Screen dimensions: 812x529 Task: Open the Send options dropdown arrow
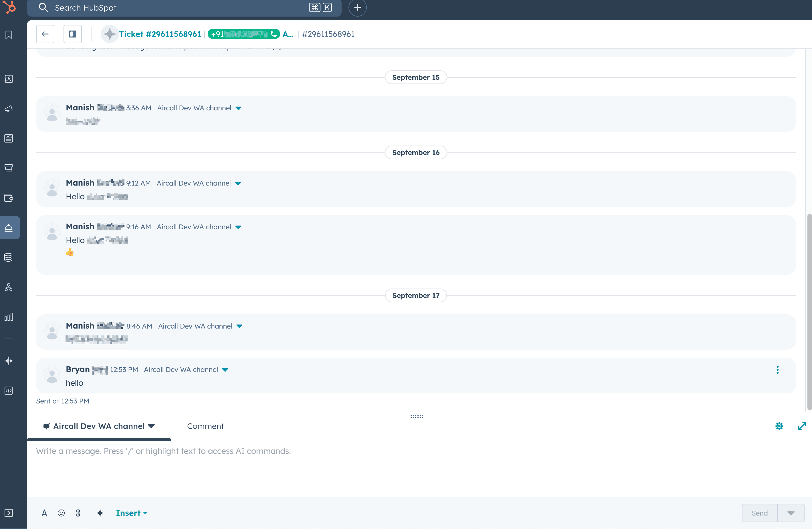pyautogui.click(x=791, y=513)
